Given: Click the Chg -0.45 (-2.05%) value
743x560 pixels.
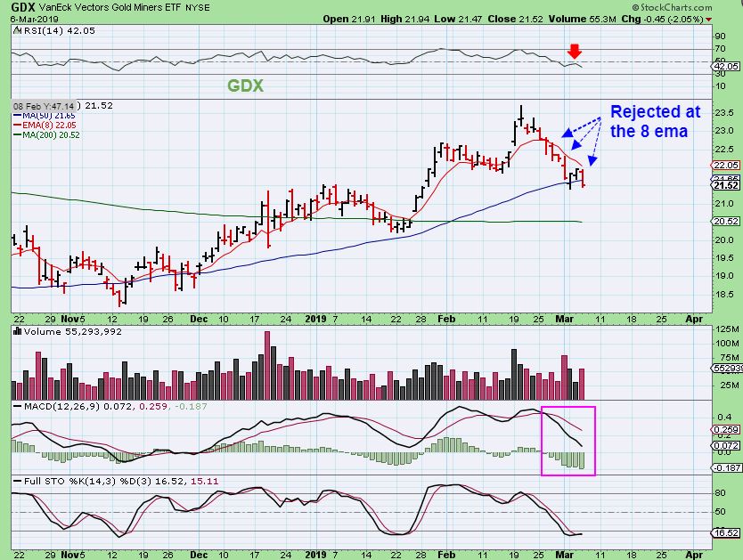Looking at the screenshot, I should click(662, 19).
